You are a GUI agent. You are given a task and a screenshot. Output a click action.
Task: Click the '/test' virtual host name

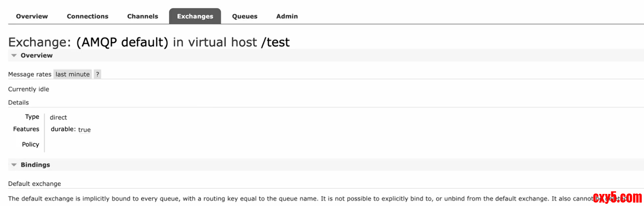[x=275, y=42]
